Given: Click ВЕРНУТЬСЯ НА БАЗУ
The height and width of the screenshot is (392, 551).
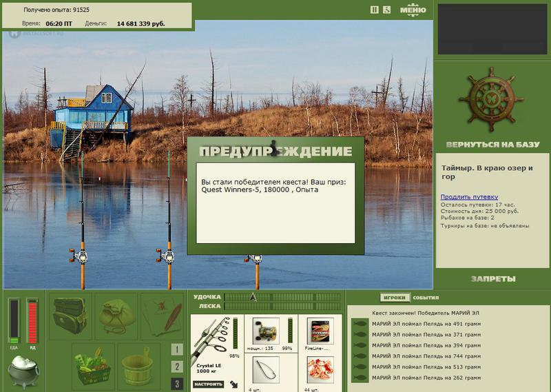Looking at the screenshot, I should click(492, 145).
